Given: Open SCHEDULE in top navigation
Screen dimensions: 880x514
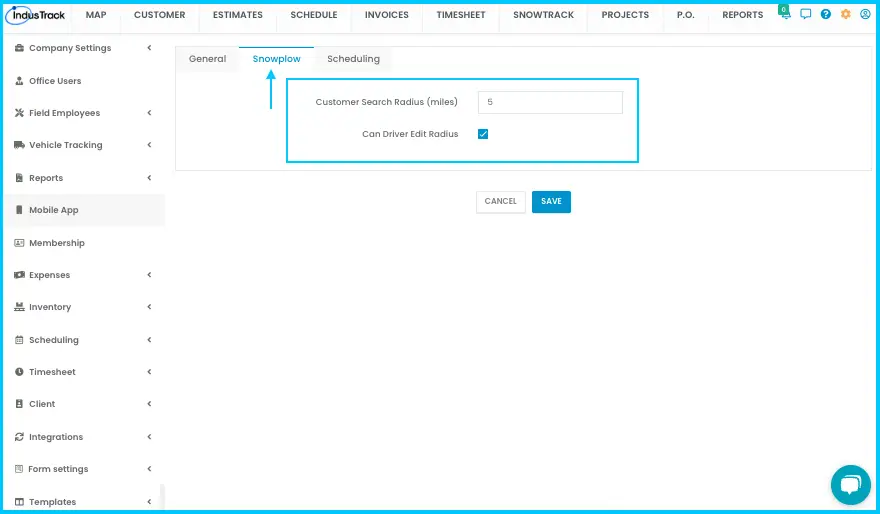Looking at the screenshot, I should click(314, 15).
